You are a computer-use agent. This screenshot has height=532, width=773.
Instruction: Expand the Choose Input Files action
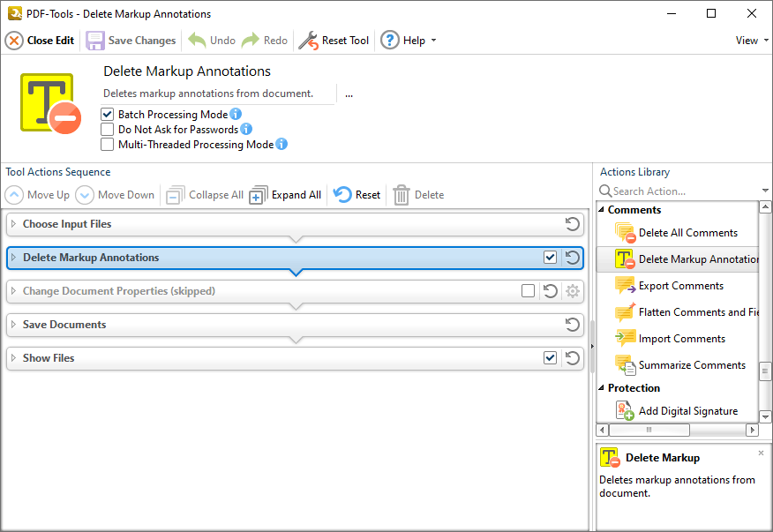pos(14,224)
